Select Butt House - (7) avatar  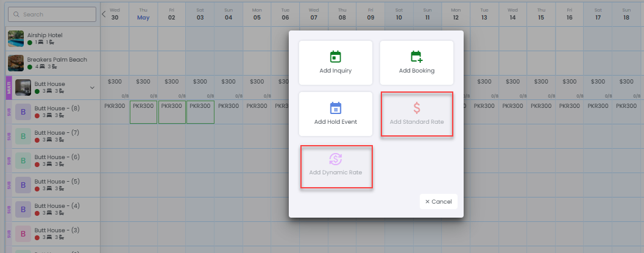tap(23, 136)
